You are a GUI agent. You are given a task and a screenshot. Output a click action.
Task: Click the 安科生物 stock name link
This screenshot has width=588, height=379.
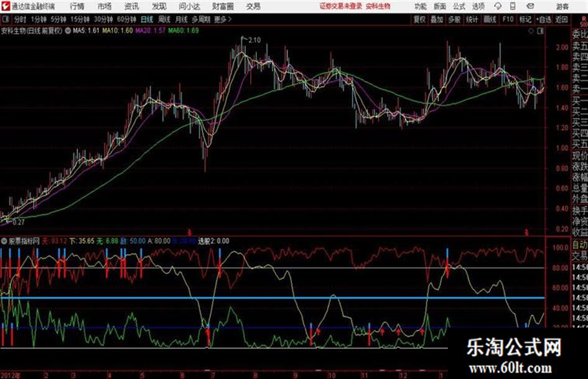tap(378, 6)
